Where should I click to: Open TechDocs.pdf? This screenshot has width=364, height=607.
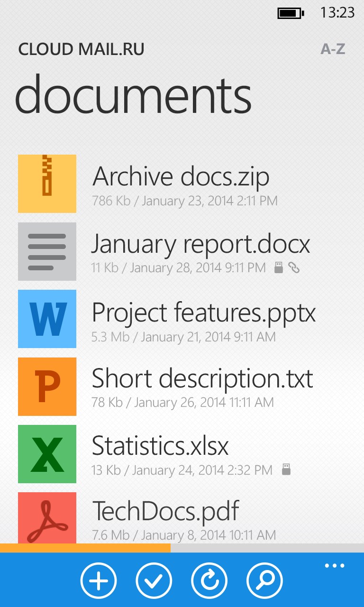tap(165, 511)
